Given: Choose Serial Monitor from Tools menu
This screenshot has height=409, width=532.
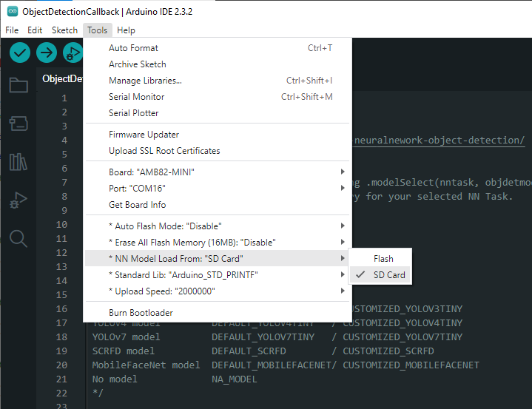Looking at the screenshot, I should tap(137, 97).
